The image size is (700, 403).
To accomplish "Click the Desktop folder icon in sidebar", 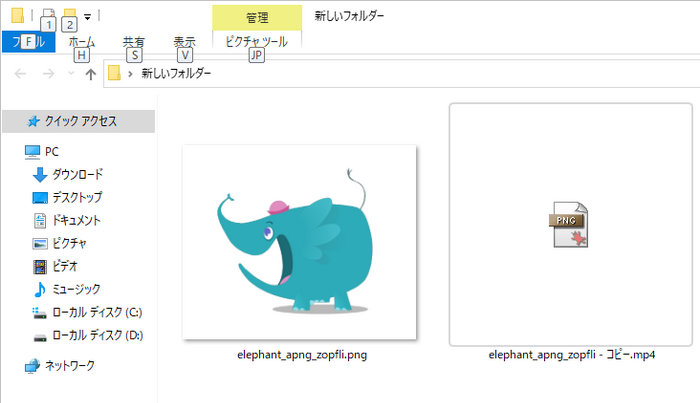I will [40, 197].
